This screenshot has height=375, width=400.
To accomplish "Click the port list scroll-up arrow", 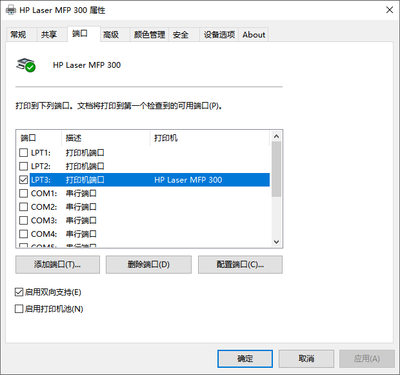I will click(x=276, y=136).
